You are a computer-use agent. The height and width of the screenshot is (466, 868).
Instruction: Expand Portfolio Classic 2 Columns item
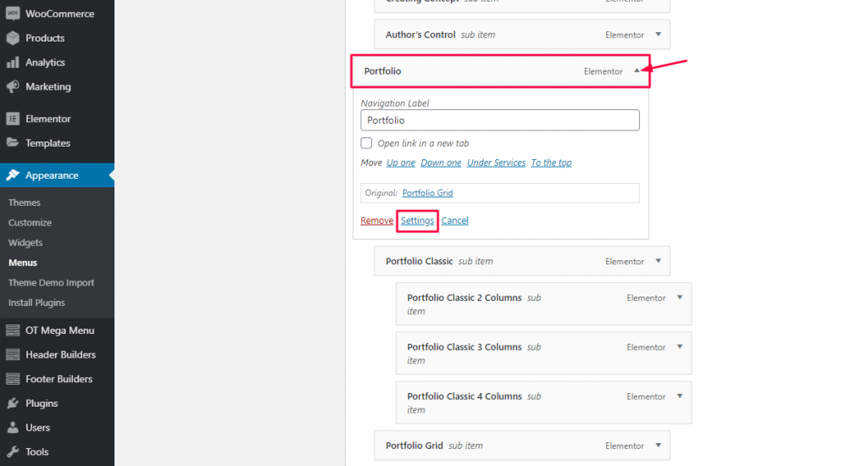[680, 297]
